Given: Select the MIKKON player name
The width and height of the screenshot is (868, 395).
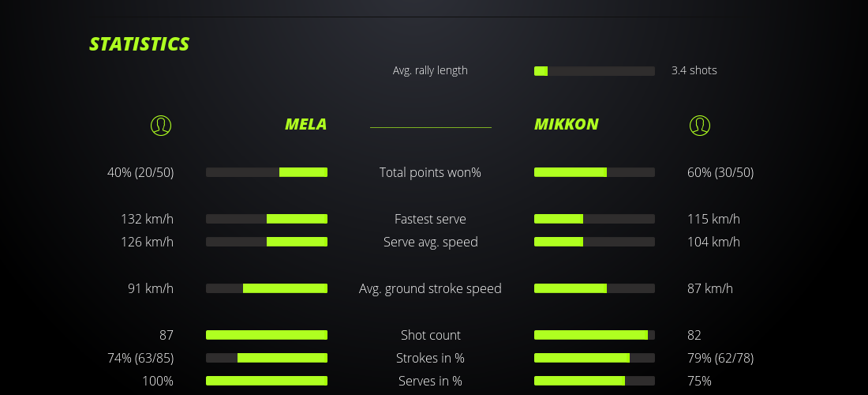Looking at the screenshot, I should [566, 124].
